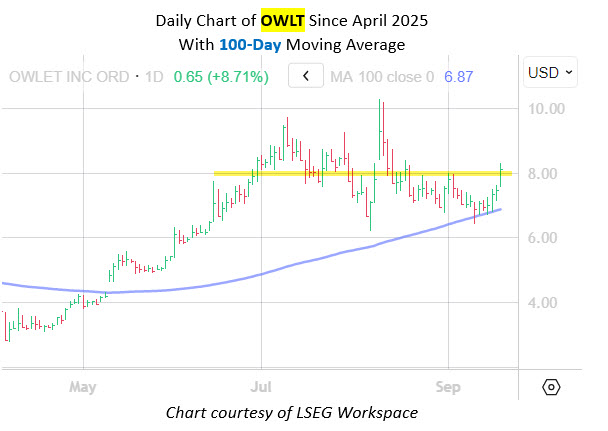Screen dimensions: 608x431
Task: Click the 6.00 price axis label
Action: 542,238
